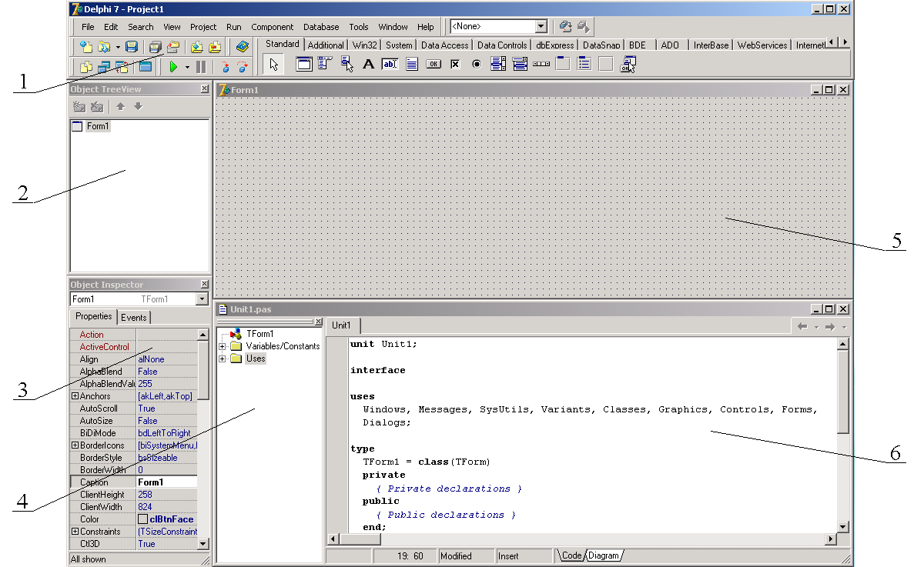Click the Save toolbar icon

click(132, 47)
